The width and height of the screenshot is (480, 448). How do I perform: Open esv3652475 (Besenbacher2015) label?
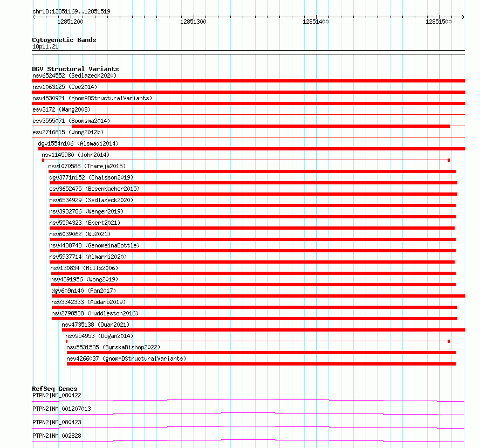pyautogui.click(x=94, y=189)
